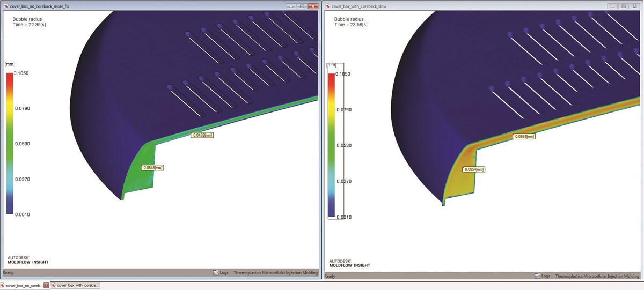Click the 0.0790 legend value in right window
Screen dimensions: 644x290
pyautogui.click(x=343, y=110)
